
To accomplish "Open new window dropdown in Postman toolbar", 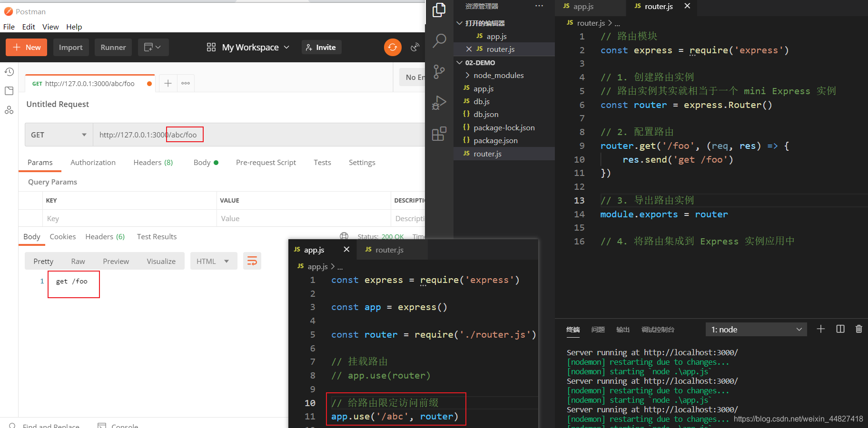I will 153,47.
